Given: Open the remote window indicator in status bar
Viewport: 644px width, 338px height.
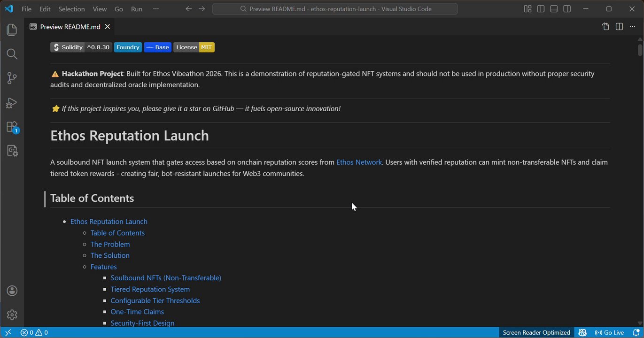Looking at the screenshot, I should [8, 332].
